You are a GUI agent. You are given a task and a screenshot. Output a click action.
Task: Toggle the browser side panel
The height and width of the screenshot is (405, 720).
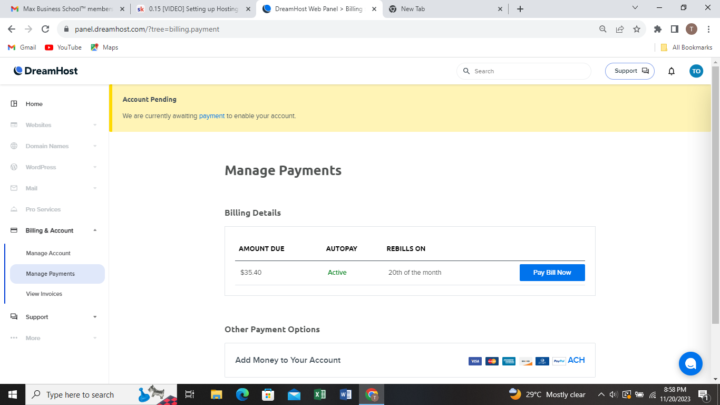674,29
